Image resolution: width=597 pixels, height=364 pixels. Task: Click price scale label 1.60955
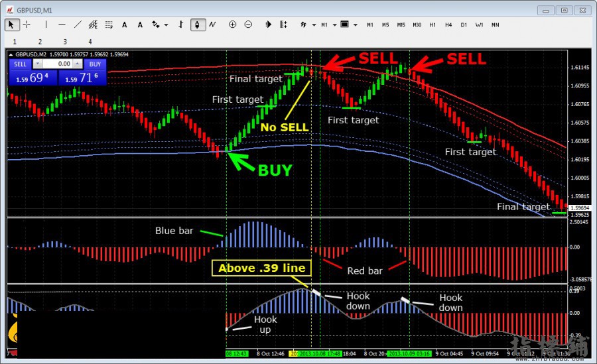click(x=580, y=86)
